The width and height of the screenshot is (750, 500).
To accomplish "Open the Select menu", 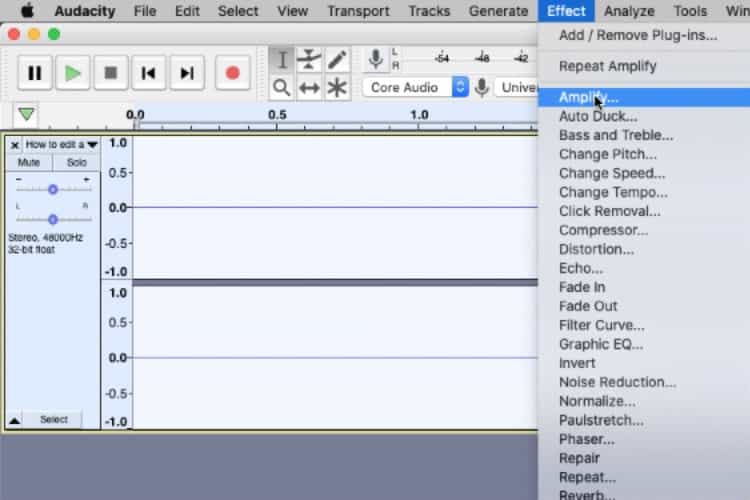I will (x=238, y=11).
